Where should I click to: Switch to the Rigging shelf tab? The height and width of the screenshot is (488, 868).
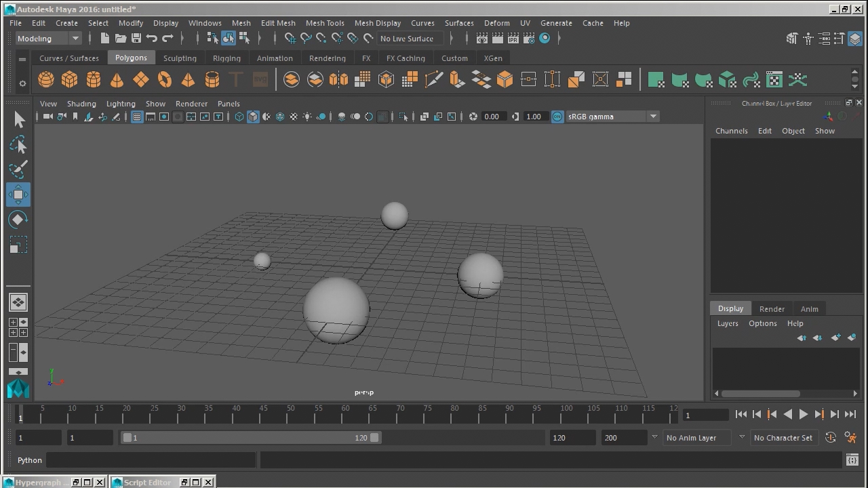click(x=226, y=58)
